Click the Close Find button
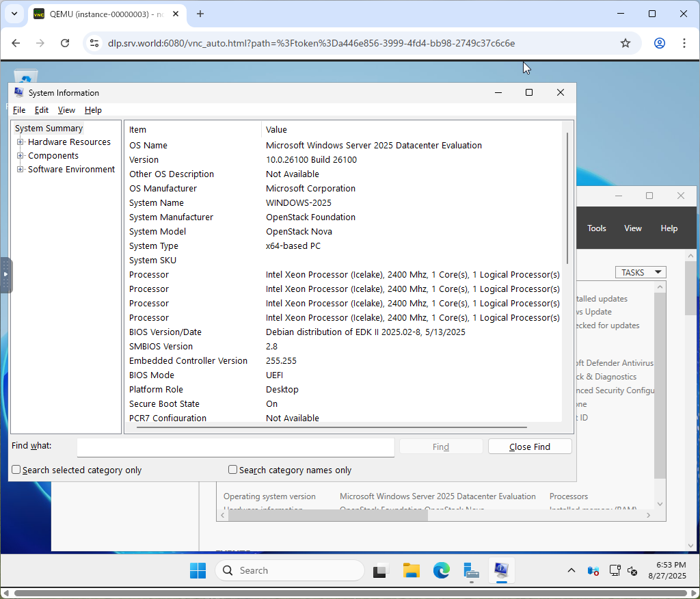The image size is (700, 599). 529,447
